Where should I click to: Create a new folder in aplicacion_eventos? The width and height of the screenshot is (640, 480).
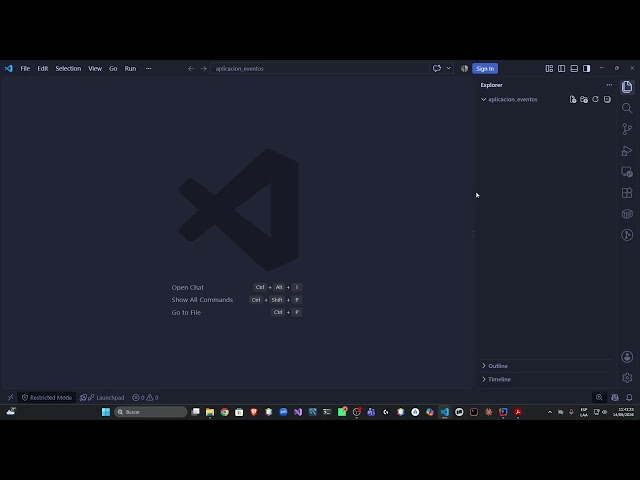point(584,100)
